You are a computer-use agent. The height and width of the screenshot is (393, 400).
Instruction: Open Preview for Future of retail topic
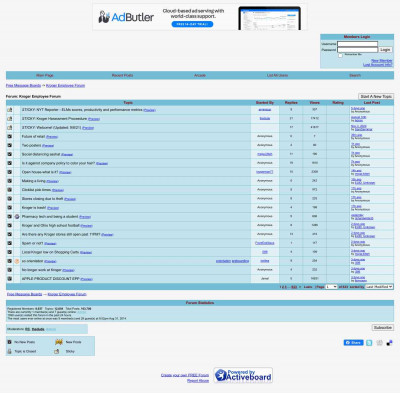click(x=52, y=137)
